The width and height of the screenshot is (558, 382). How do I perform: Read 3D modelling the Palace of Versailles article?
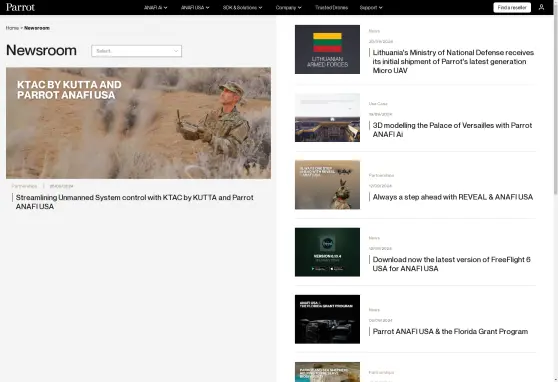pyautogui.click(x=452, y=130)
